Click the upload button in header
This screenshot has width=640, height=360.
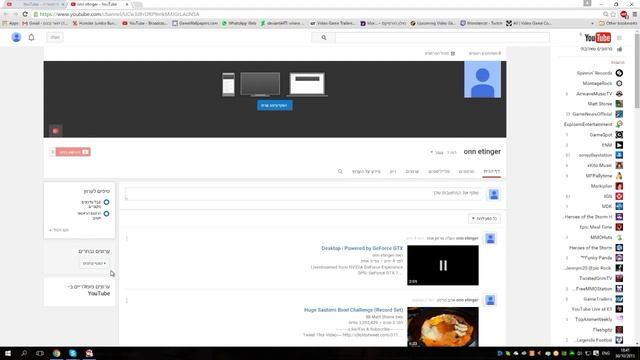pos(55,38)
